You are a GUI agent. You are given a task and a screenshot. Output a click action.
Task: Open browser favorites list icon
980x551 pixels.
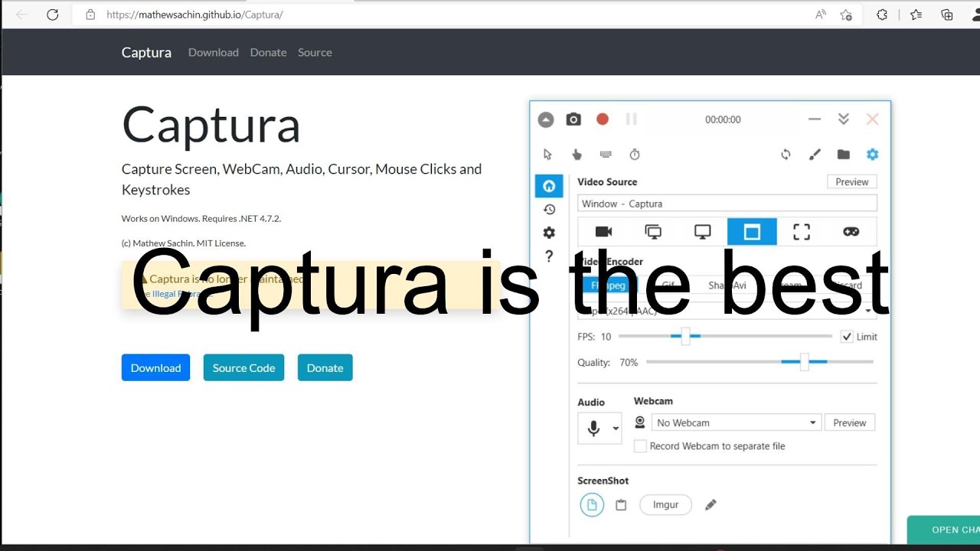(x=916, y=15)
